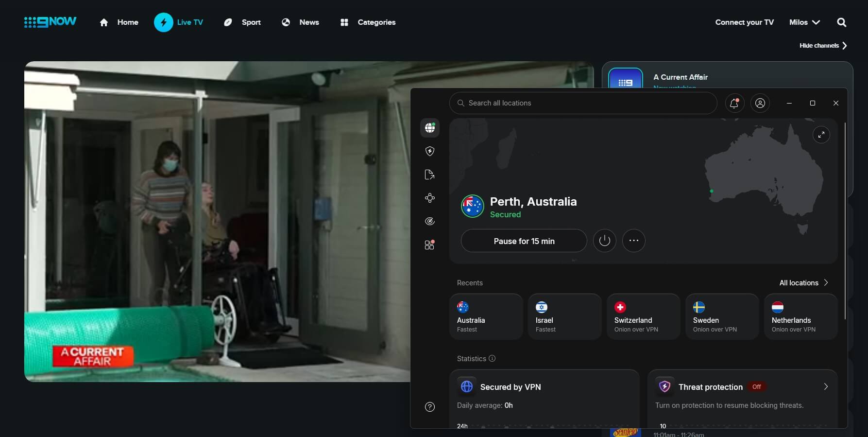Image resolution: width=868 pixels, height=437 pixels.
Task: Click the Threat protection Off badge
Action: coord(756,387)
